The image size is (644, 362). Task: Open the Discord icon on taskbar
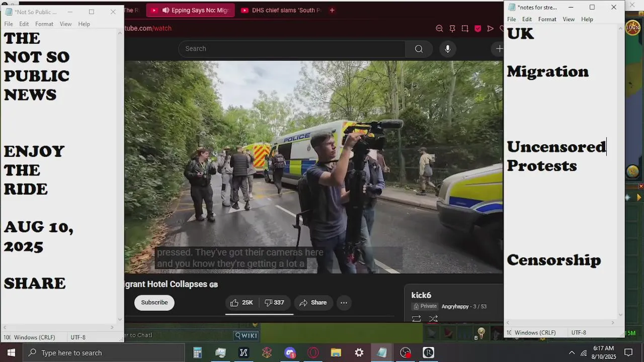pyautogui.click(x=290, y=353)
